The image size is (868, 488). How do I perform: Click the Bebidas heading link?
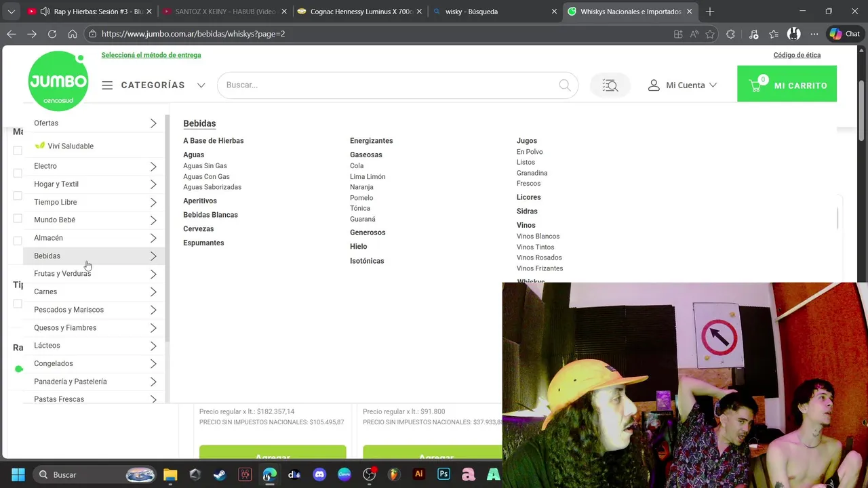199,123
